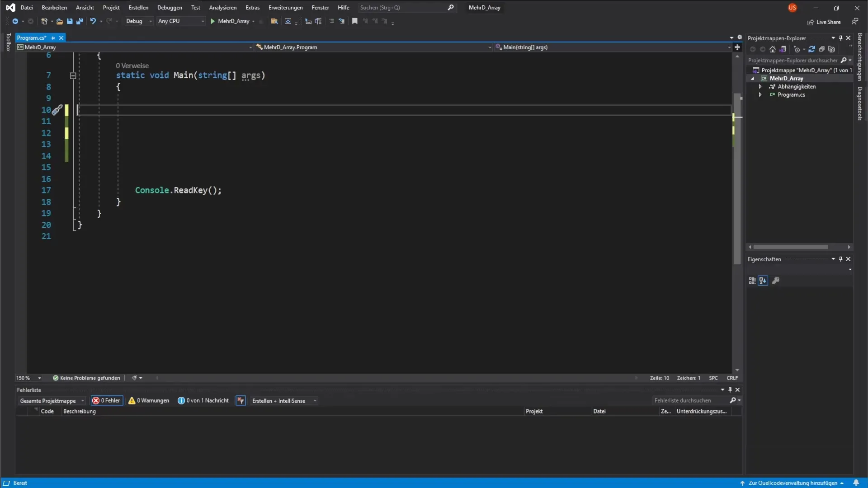Image resolution: width=868 pixels, height=488 pixels.
Task: Click the screwdriver quick actions icon at line 10
Action: 57,110
